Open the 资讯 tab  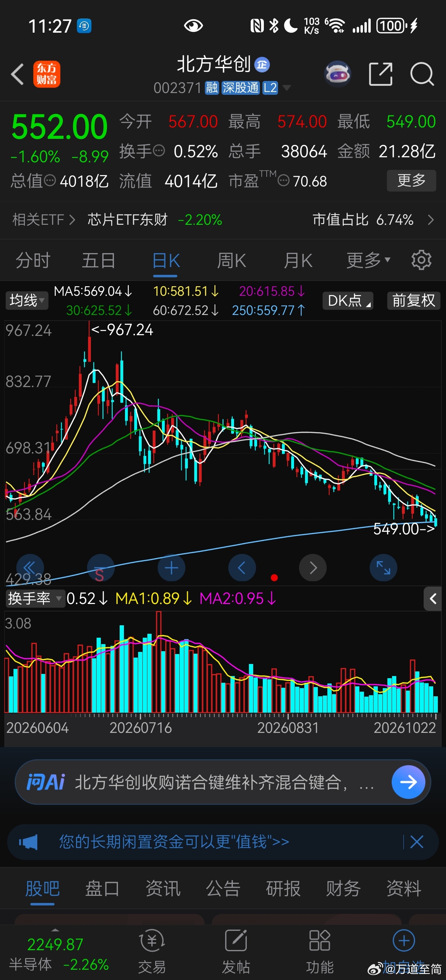(163, 889)
